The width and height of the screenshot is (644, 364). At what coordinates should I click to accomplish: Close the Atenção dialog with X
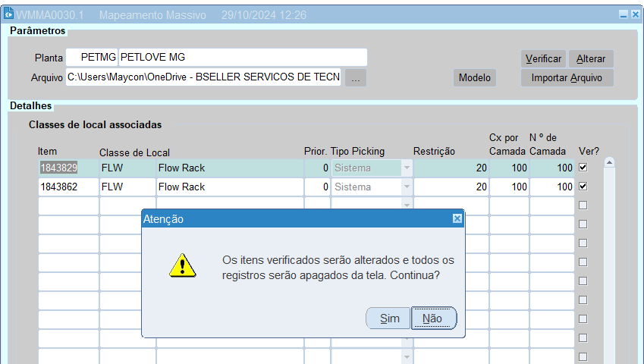[x=457, y=218]
